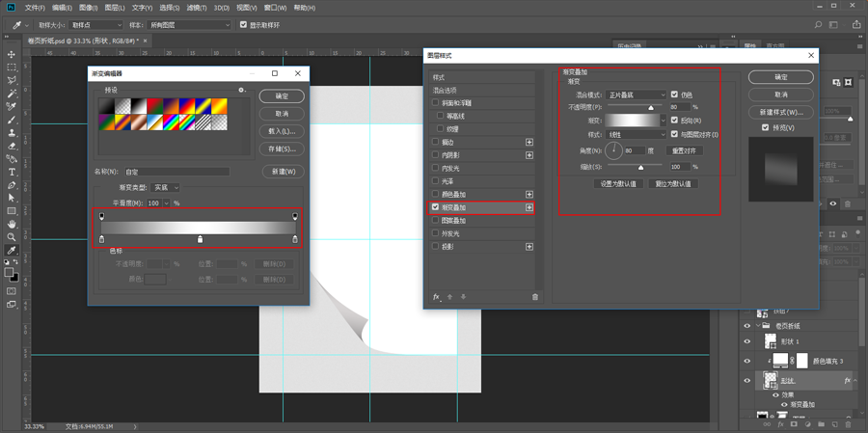Click the fx icon in Layer Style dialog

coord(436,297)
